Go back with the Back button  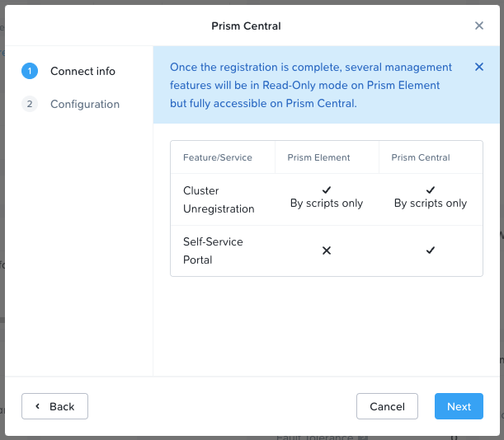pos(54,406)
